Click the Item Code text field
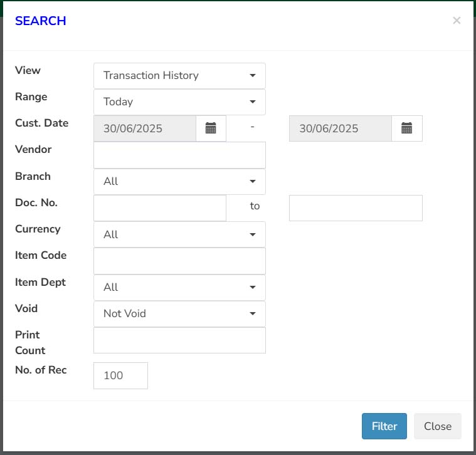Screen dimensions: 476x455 click(179, 261)
